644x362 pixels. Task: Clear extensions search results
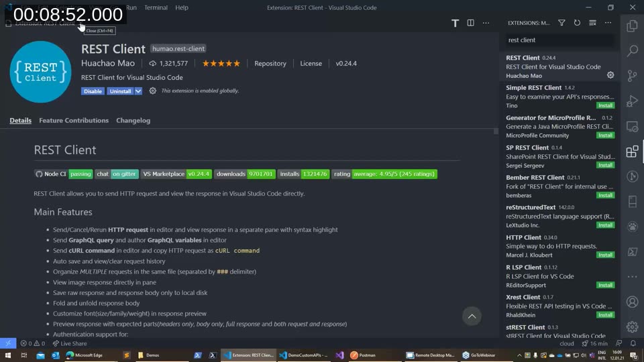pyautogui.click(x=592, y=23)
